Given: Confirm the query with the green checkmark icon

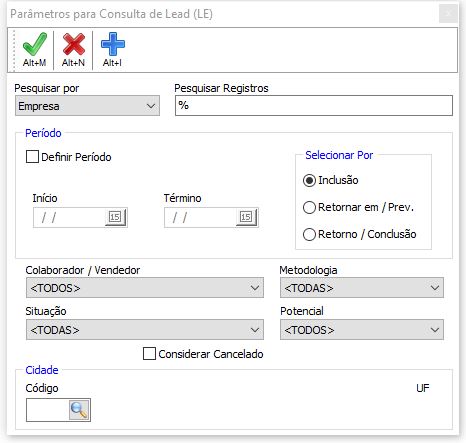Looking at the screenshot, I should click(34, 50).
